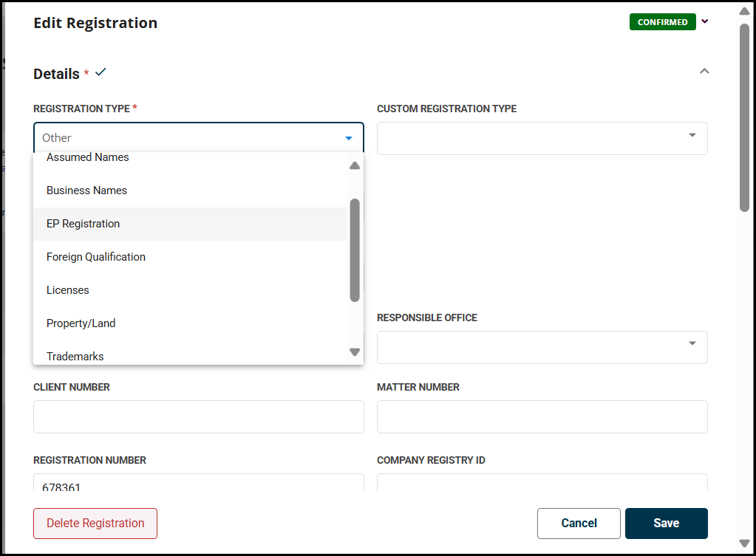Click the dialog scrollbar up arrow
This screenshot has width=756, height=556.
744,12
